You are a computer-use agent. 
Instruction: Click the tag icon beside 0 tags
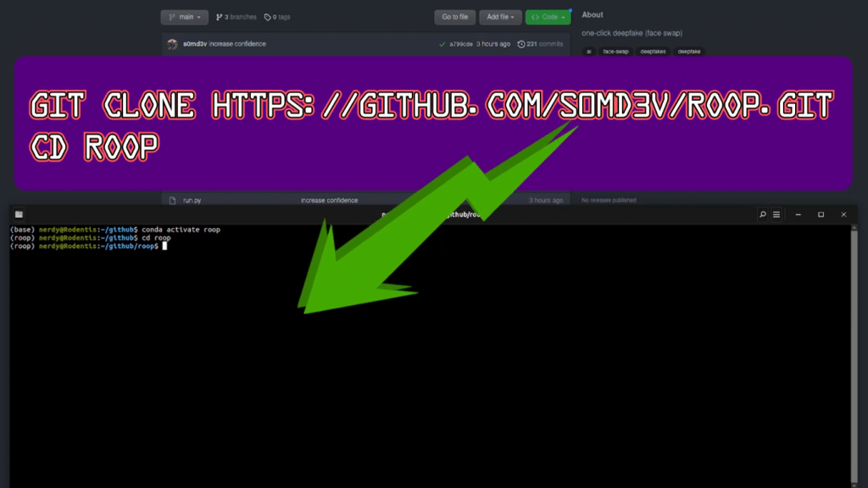[x=267, y=17]
